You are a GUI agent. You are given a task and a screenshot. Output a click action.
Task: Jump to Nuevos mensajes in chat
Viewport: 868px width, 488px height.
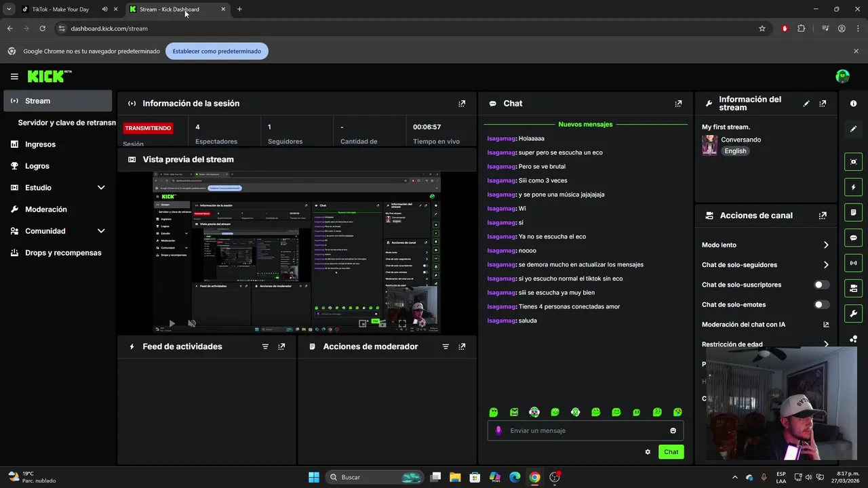pos(585,125)
